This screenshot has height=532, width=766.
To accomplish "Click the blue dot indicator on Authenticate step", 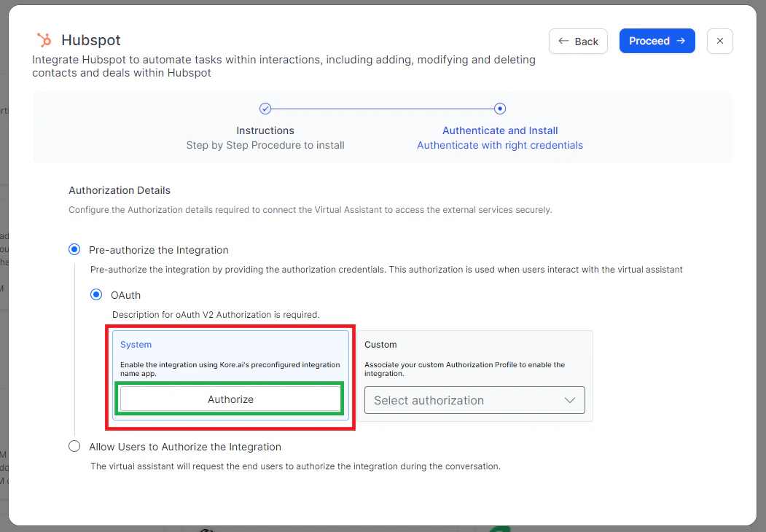I will coord(500,108).
